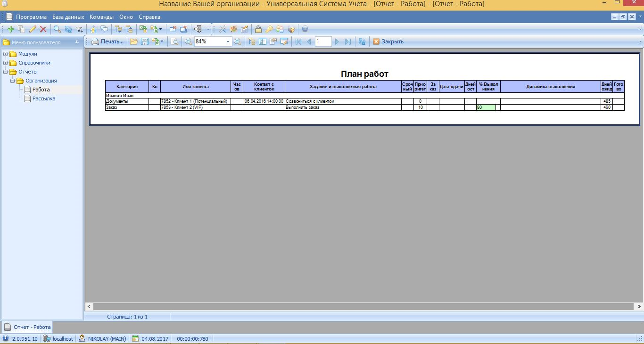This screenshot has height=344, width=644.
Task: Open the Excel export dropdown in main toolbar
Action: pos(160,29)
